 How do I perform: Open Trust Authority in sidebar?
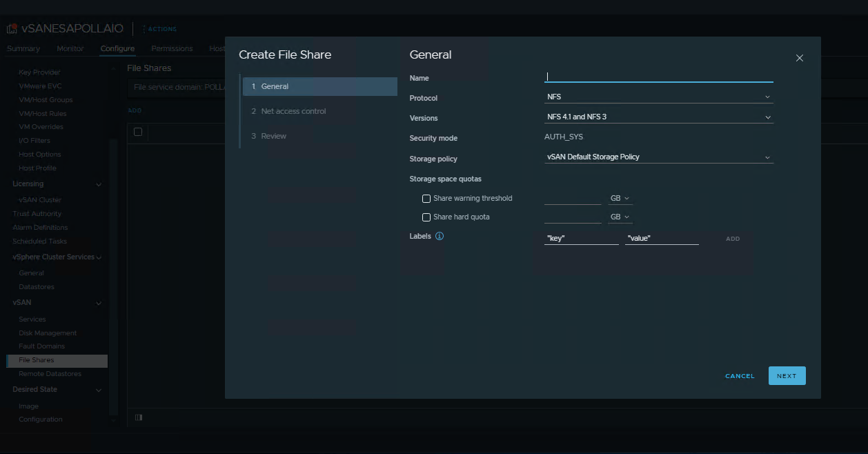click(x=37, y=214)
